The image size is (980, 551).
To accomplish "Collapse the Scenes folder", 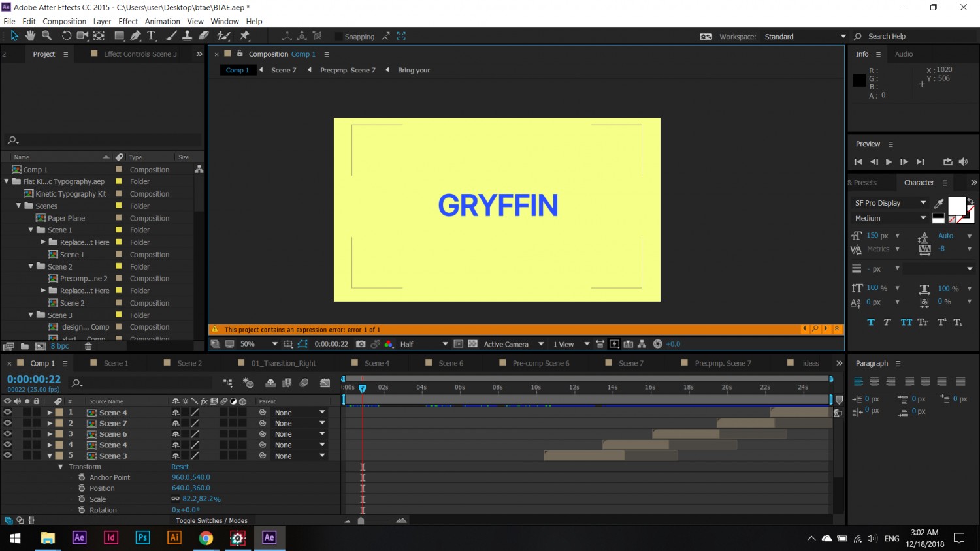I will (18, 206).
